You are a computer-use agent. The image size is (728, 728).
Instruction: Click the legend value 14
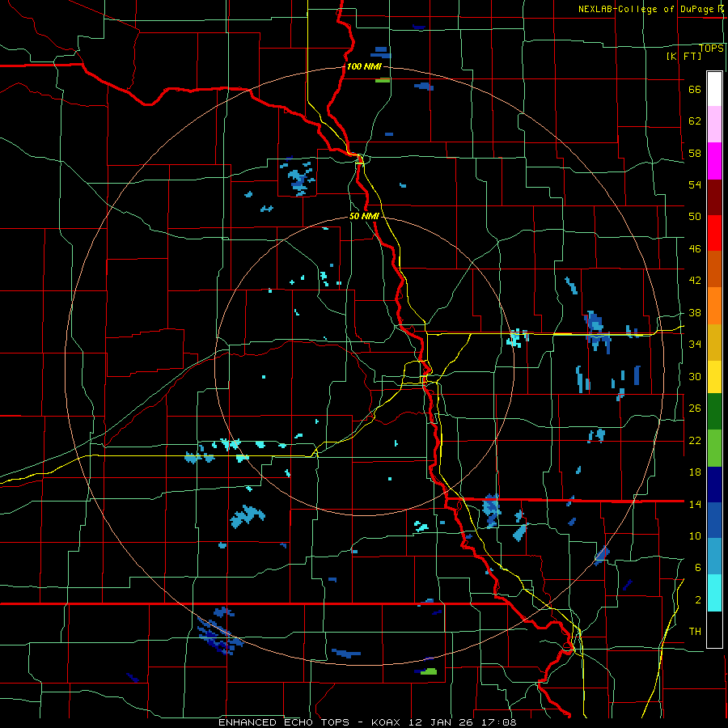(x=695, y=504)
